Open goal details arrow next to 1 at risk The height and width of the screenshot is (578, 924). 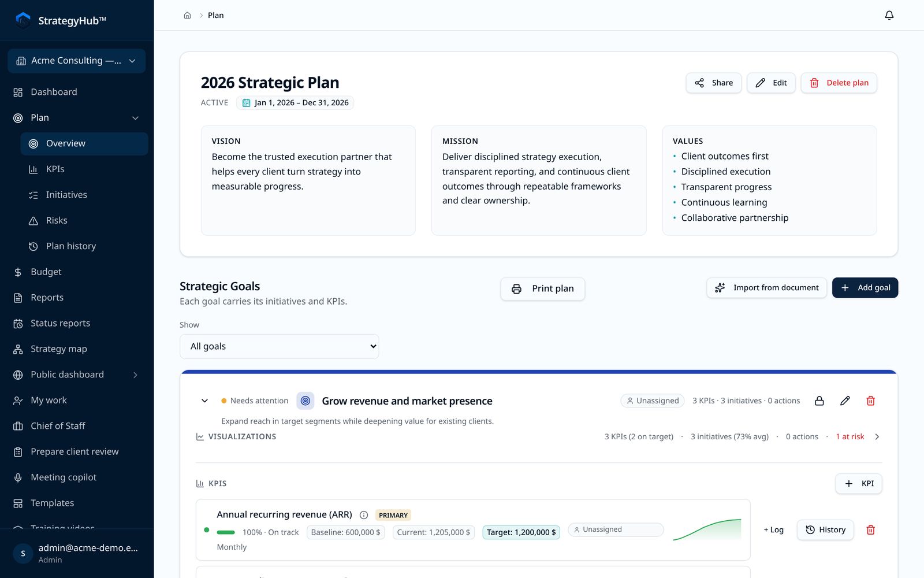877,437
